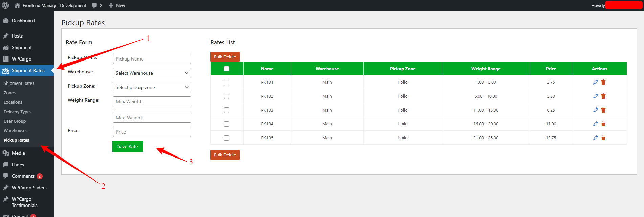Open the comments bubble in admin bar
644x217 pixels.
[97, 5]
